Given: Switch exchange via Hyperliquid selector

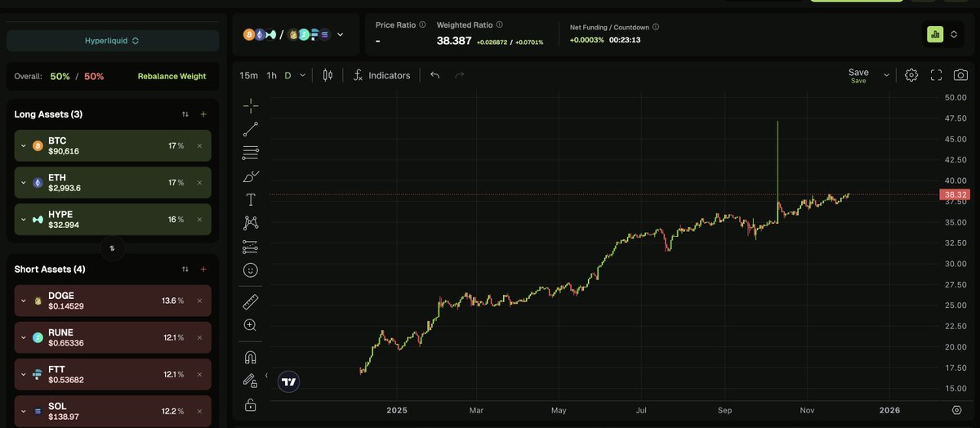Looking at the screenshot, I should click(x=113, y=41).
